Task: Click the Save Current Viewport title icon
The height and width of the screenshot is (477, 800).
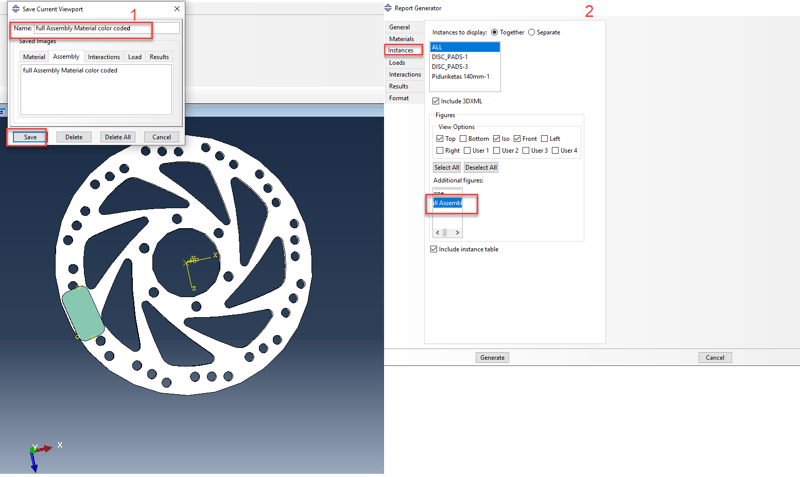Action: coord(10,9)
